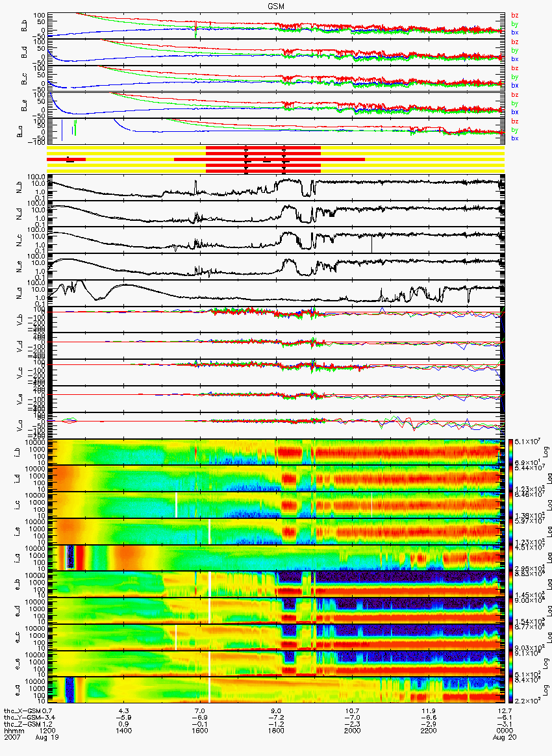Click the e_b panel color bar
The height and width of the screenshot is (756, 552).
pyautogui.click(x=510, y=584)
